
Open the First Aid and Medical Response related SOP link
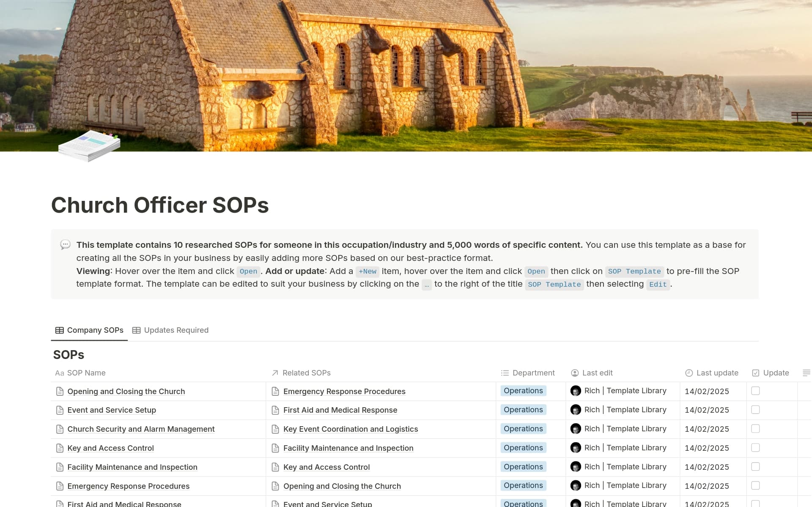[340, 410]
